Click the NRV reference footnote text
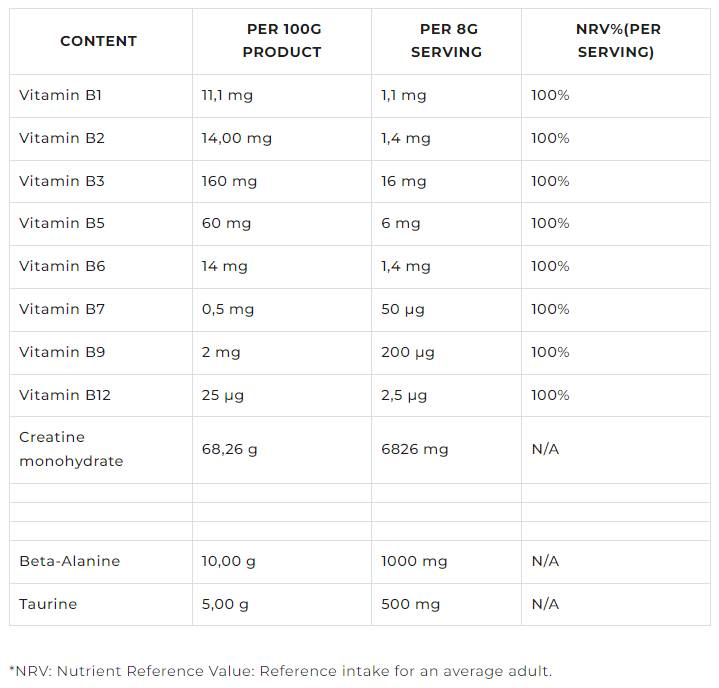 point(280,671)
